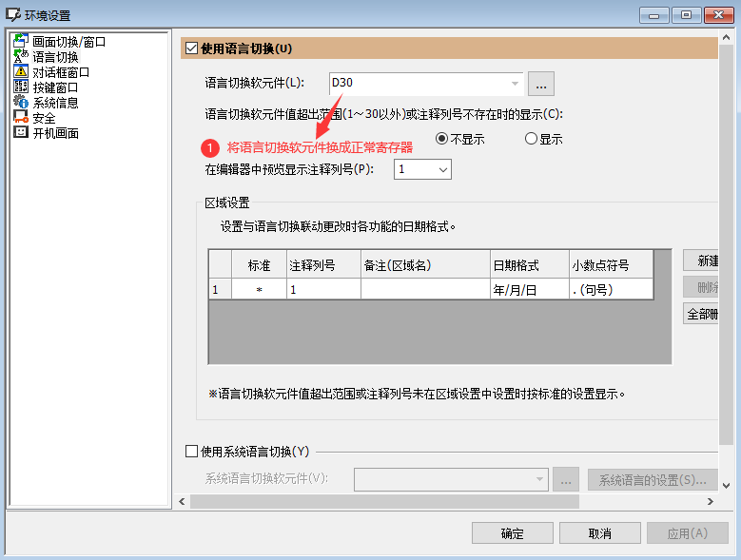
Task: Click the 年/月/日 date format cell
Action: pyautogui.click(x=529, y=289)
